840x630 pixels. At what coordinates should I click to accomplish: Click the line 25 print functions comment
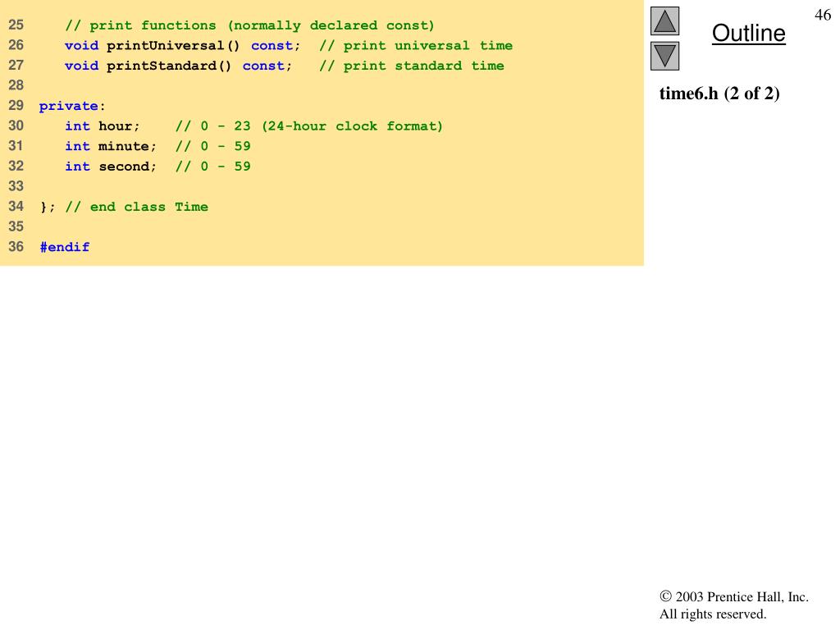tap(249, 25)
